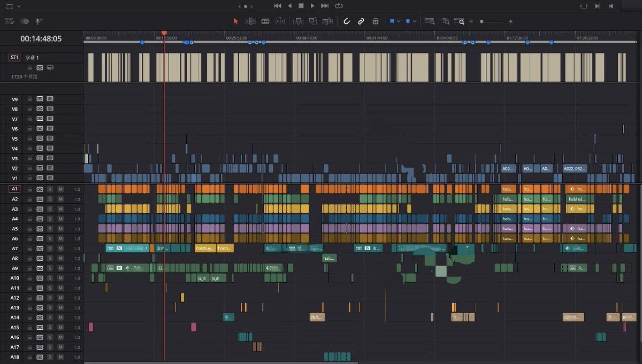
Task: Jump to first frame transport button
Action: pos(277,5)
